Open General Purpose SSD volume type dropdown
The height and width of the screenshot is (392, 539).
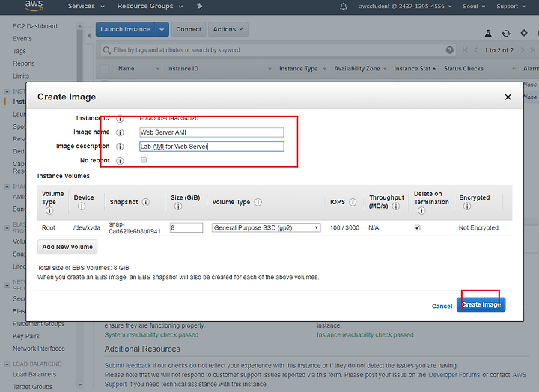coord(267,227)
